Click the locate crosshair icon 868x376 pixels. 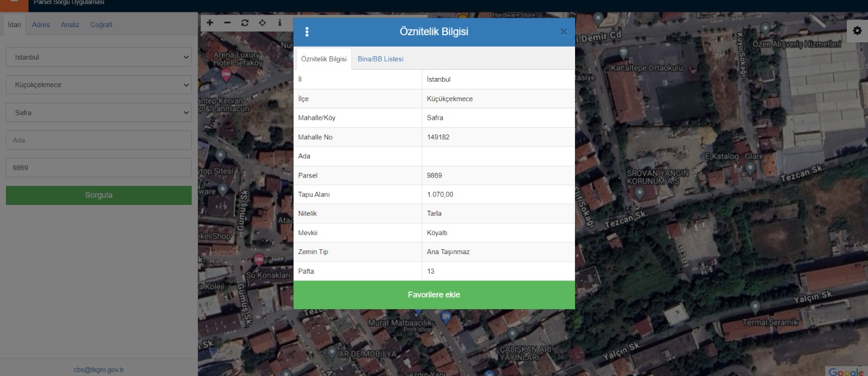coord(263,23)
